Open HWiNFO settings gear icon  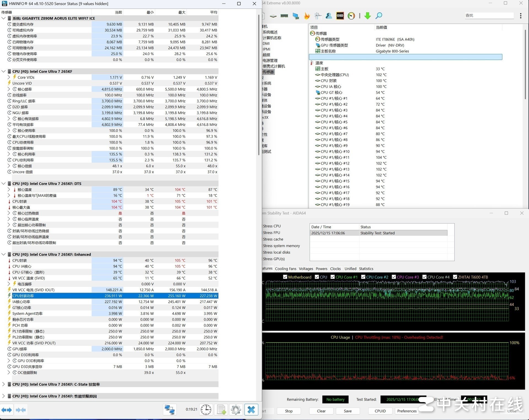(236, 410)
